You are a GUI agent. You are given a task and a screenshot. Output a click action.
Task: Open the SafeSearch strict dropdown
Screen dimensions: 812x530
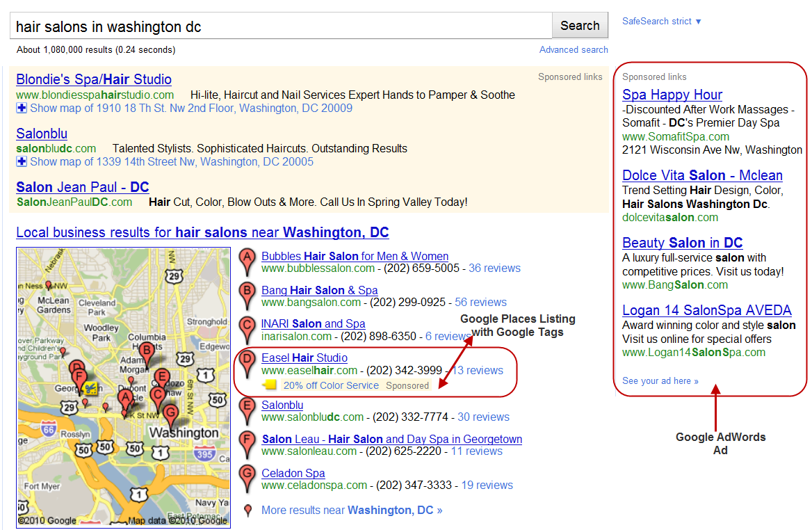[x=661, y=22]
